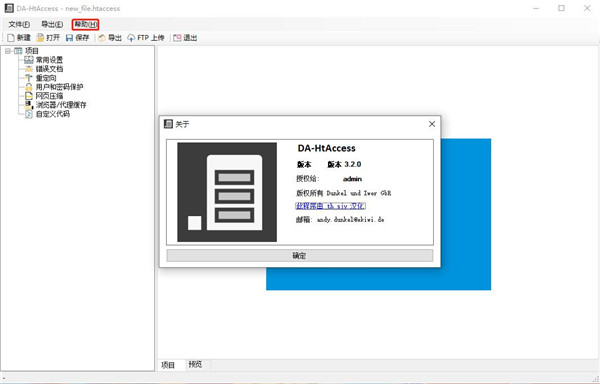Switch to the 预览 bottom tab
This screenshot has height=384, width=600.
[195, 364]
